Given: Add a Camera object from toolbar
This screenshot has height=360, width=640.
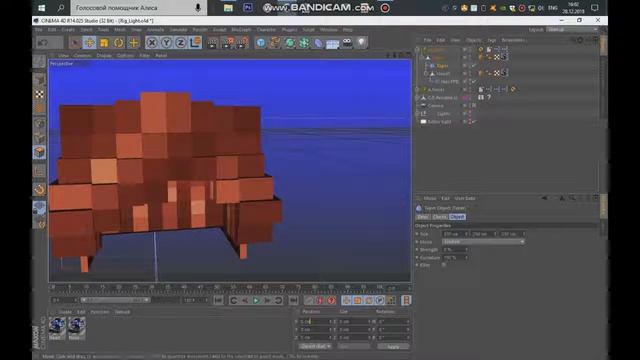Looking at the screenshot, I should pos(347,42).
